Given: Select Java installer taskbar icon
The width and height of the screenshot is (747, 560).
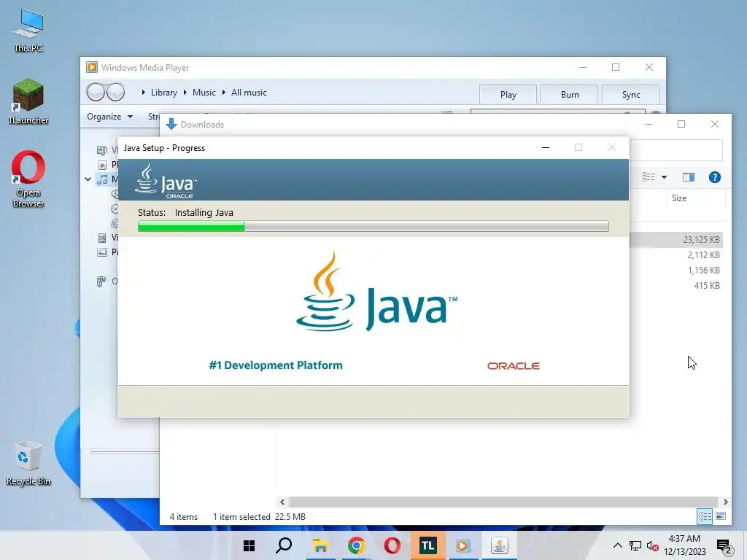Looking at the screenshot, I should tap(499, 545).
